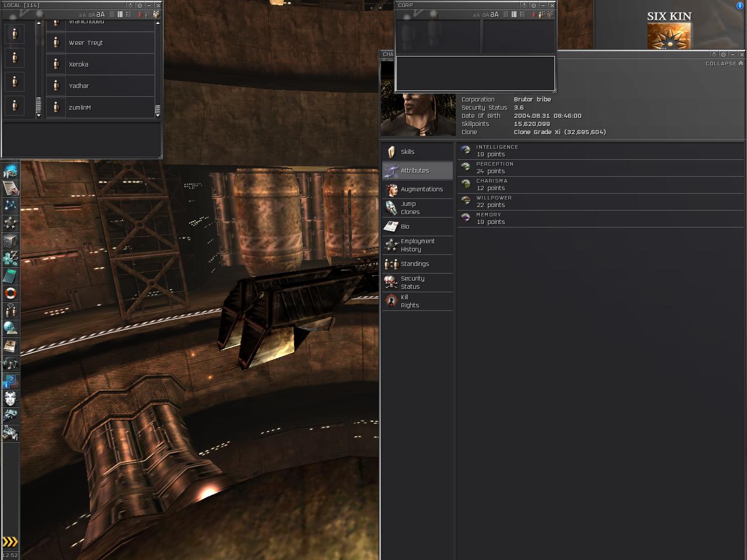Open the globe browser sidebar icon

pyautogui.click(x=11, y=328)
